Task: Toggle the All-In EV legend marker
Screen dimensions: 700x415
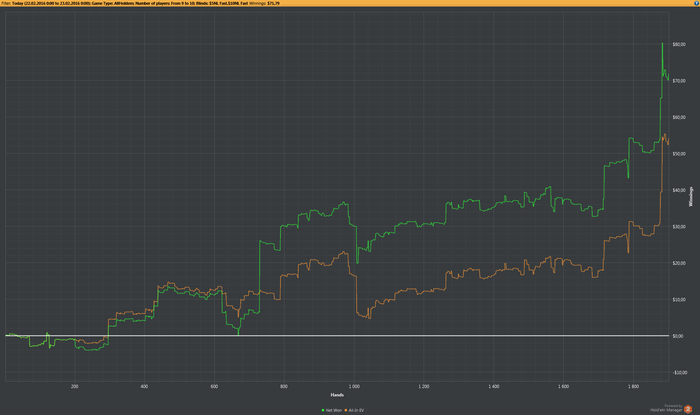Action: (x=346, y=410)
